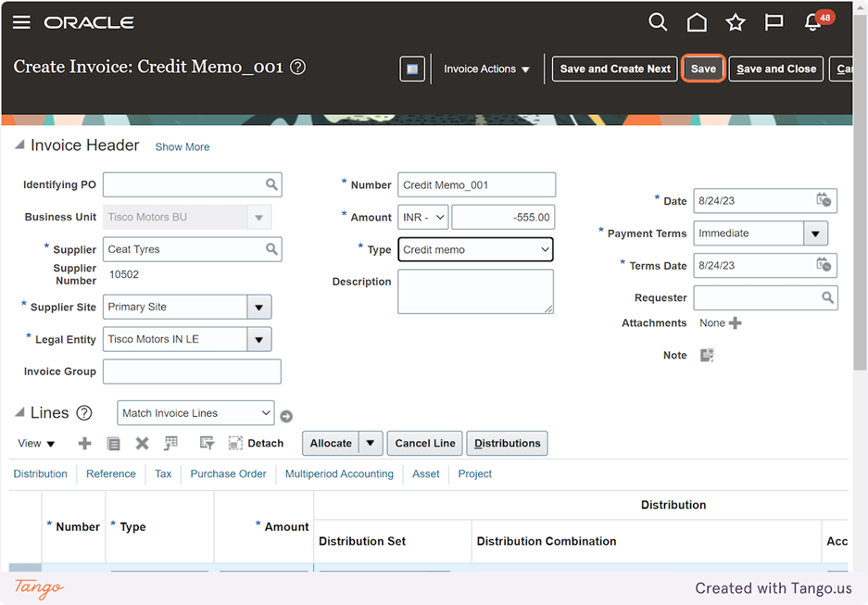Switch to the Multiperiod Accounting tab
The image size is (868, 605).
point(339,473)
